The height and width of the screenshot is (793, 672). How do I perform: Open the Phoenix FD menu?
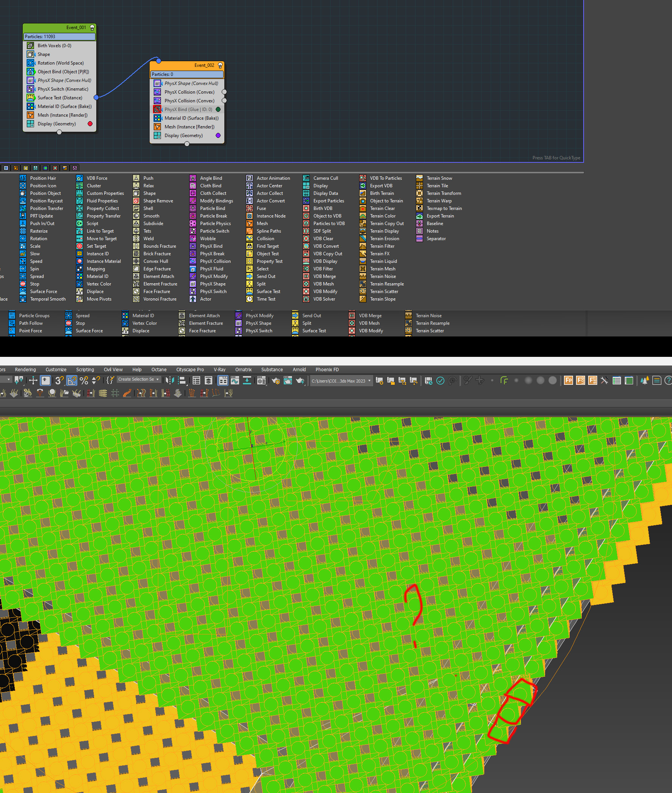327,369
